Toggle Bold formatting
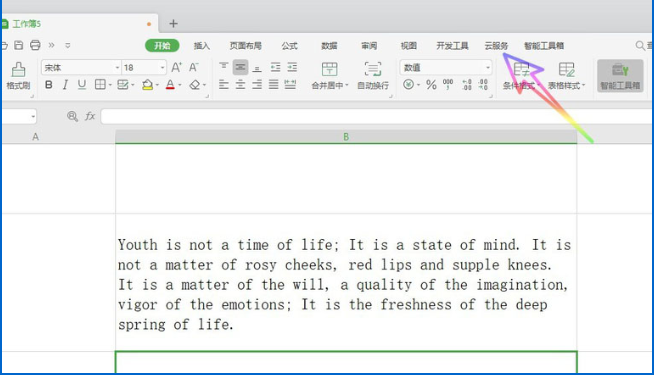Image resolution: width=654 pixels, height=375 pixels. [x=49, y=85]
